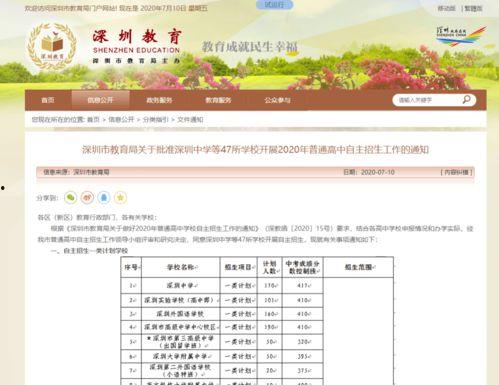Open the 政务服务 navigation tab
499x385 pixels.
[159, 100]
